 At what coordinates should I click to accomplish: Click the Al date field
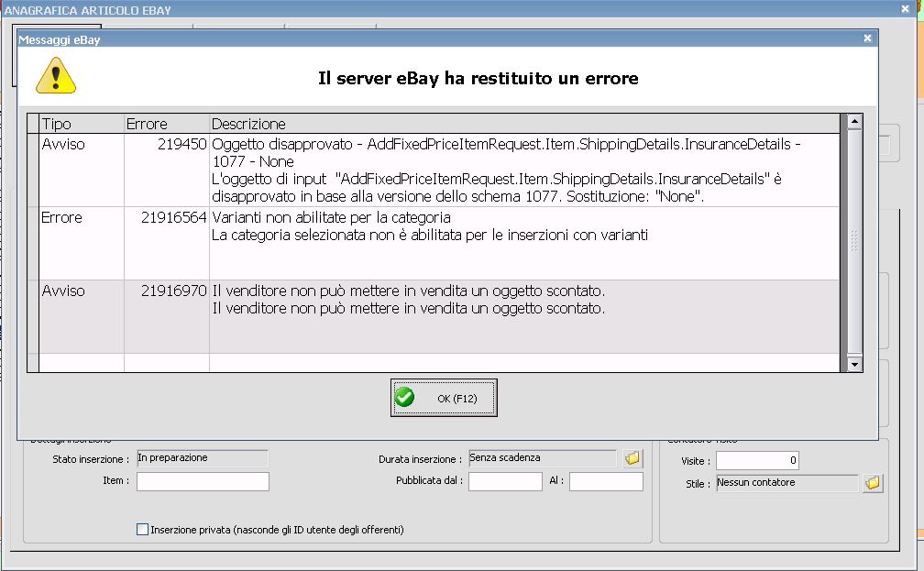click(x=606, y=481)
